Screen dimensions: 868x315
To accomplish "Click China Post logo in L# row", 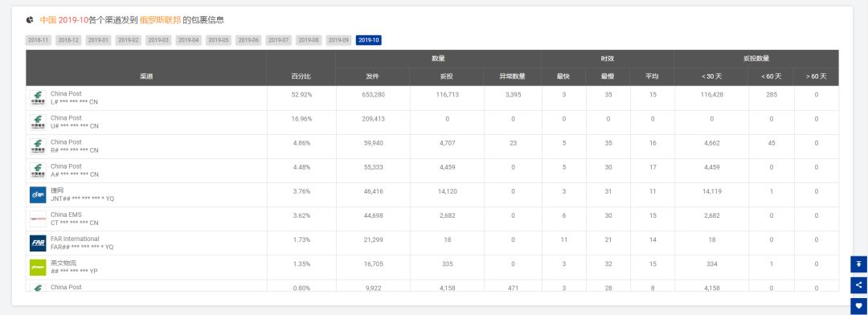I will pyautogui.click(x=38, y=98).
